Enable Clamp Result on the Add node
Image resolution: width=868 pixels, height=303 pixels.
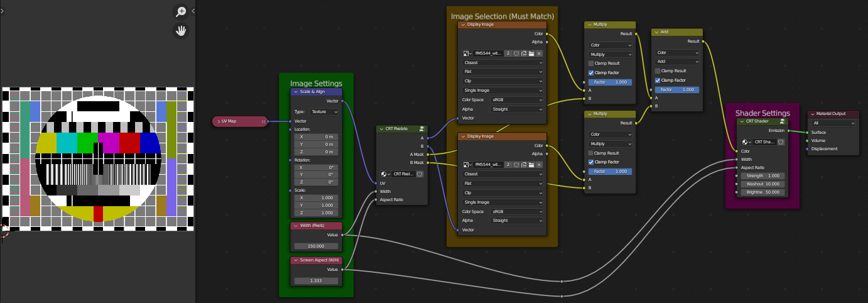pos(658,71)
